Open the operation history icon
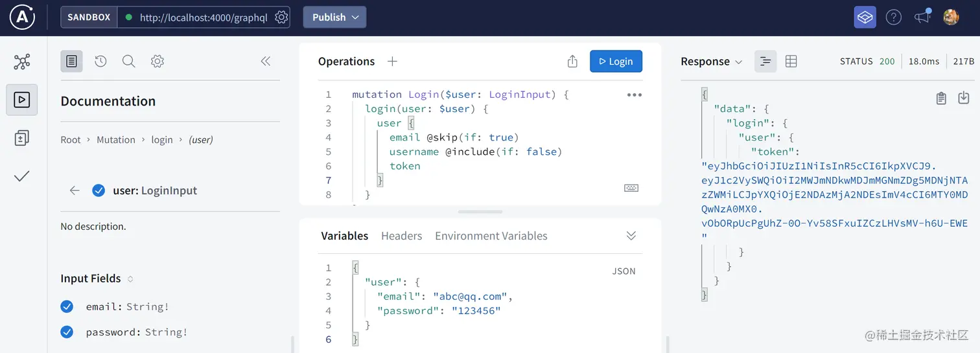 pos(100,62)
